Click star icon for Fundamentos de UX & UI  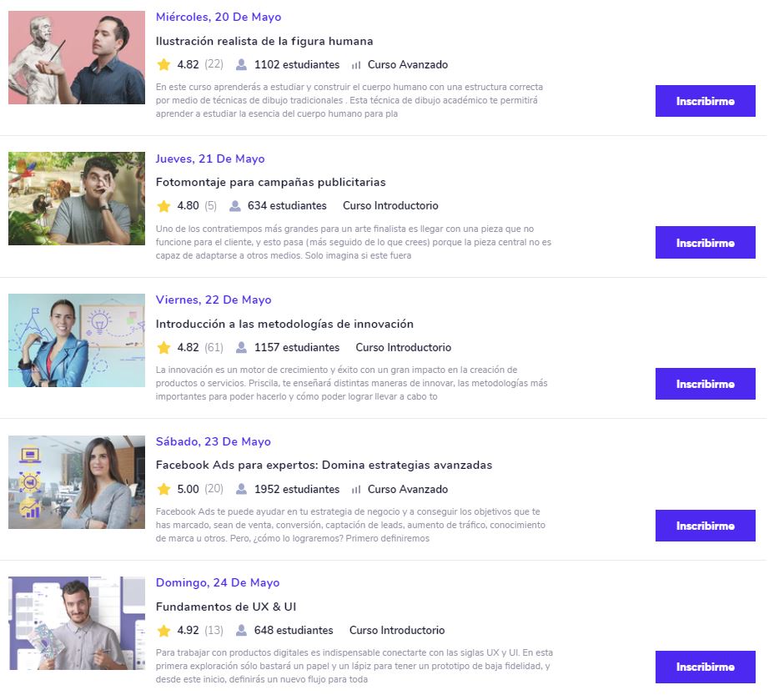click(x=163, y=631)
